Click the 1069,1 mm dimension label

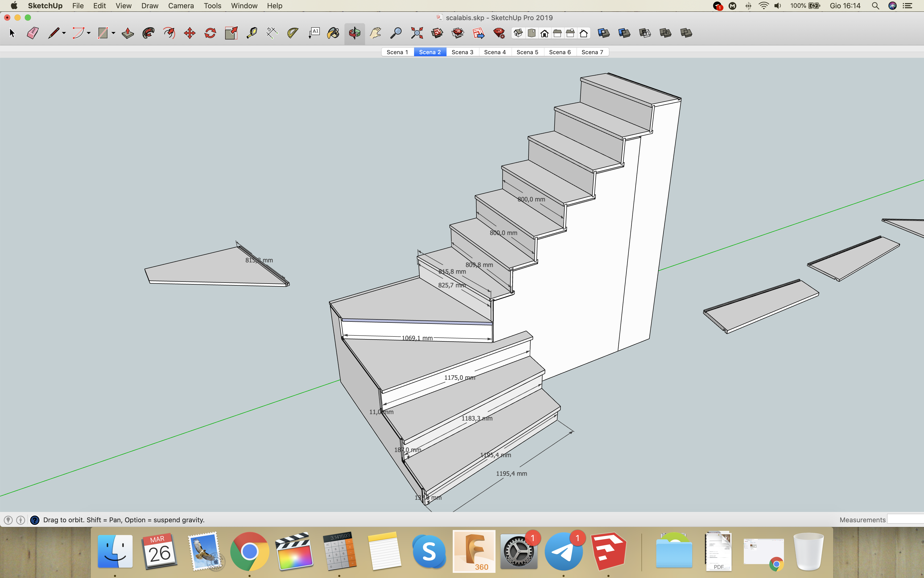[417, 338]
